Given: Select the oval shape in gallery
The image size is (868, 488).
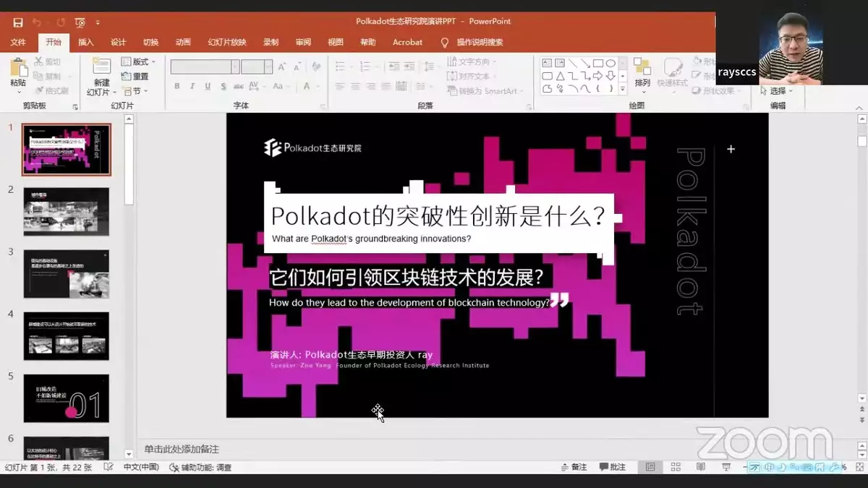Looking at the screenshot, I should [x=610, y=63].
